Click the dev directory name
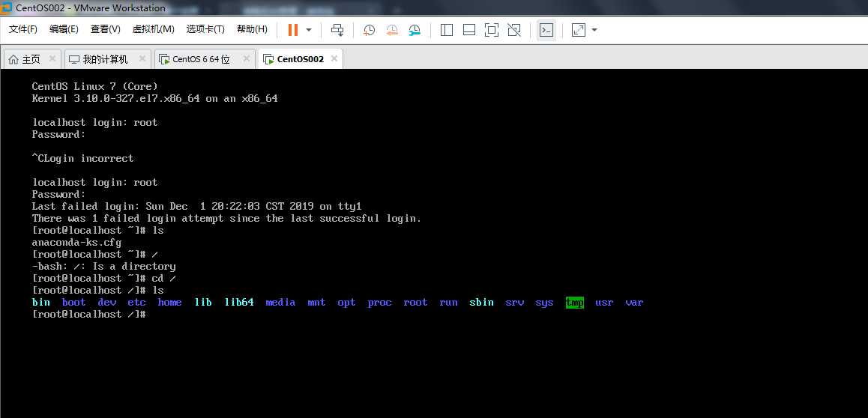The width and height of the screenshot is (868, 418). coord(107,303)
